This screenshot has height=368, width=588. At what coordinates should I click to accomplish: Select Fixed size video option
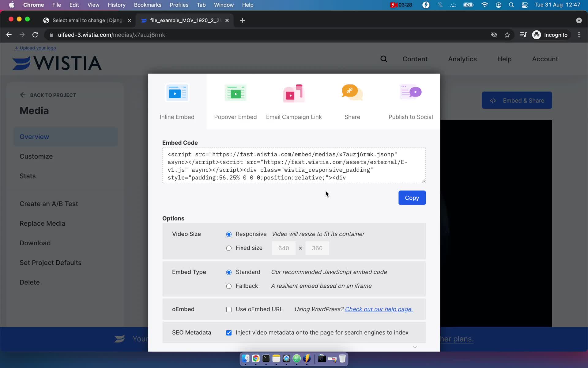pyautogui.click(x=229, y=248)
